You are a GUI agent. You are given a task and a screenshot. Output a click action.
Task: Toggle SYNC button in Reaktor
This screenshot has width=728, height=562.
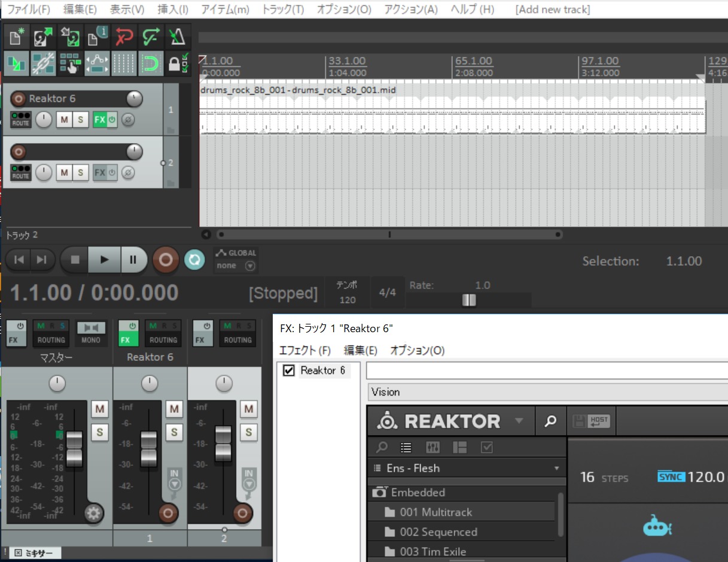pyautogui.click(x=670, y=477)
